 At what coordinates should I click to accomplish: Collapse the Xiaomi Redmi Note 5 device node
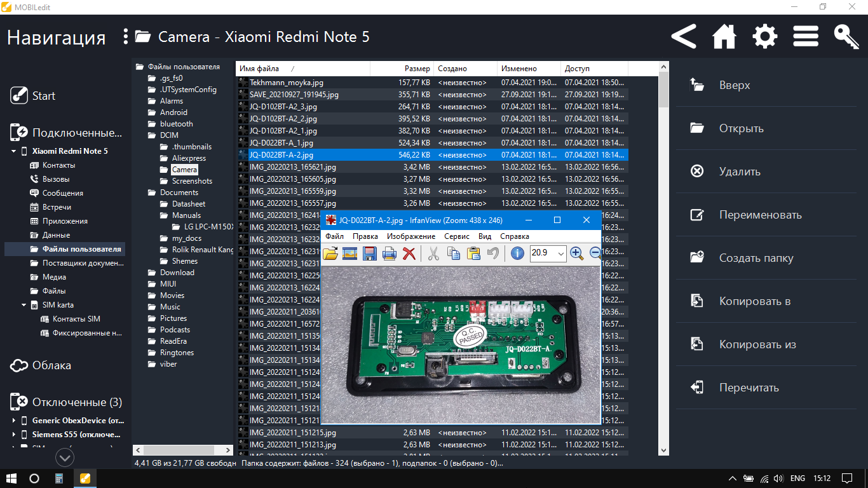click(13, 151)
